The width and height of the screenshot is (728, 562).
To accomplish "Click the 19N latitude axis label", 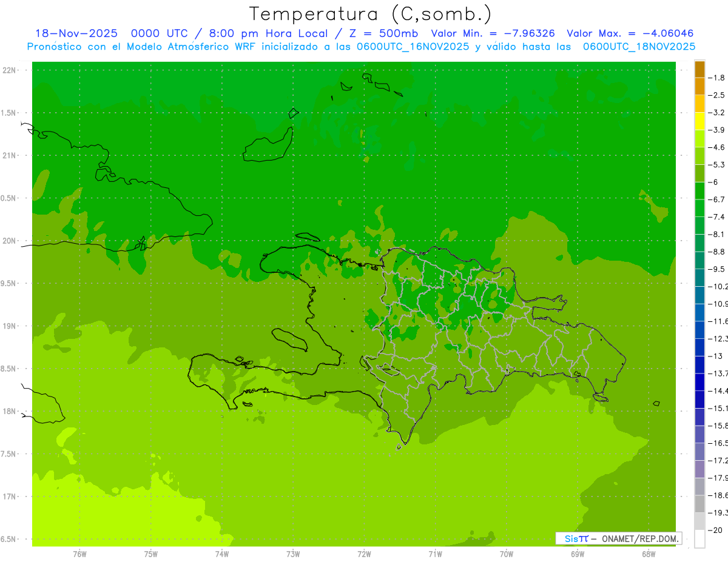I will pos(9,326).
